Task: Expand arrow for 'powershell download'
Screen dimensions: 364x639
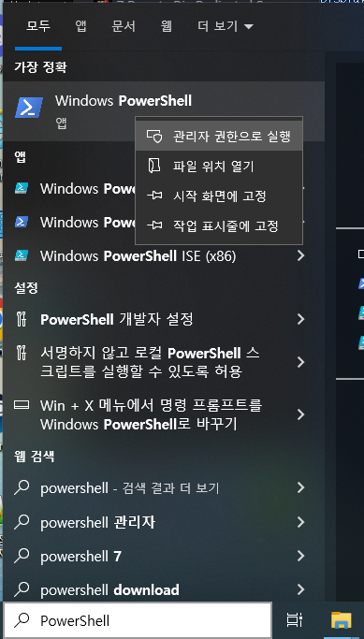Action: pyautogui.click(x=300, y=589)
